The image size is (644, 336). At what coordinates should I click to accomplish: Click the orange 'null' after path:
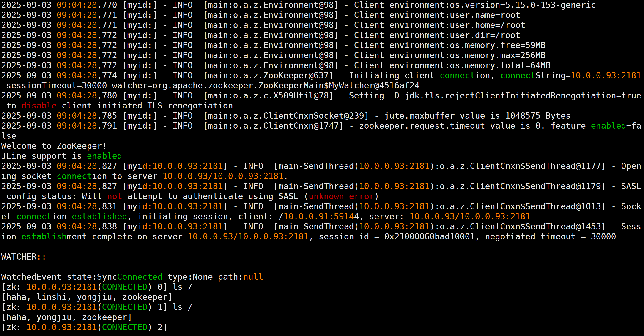tap(253, 277)
